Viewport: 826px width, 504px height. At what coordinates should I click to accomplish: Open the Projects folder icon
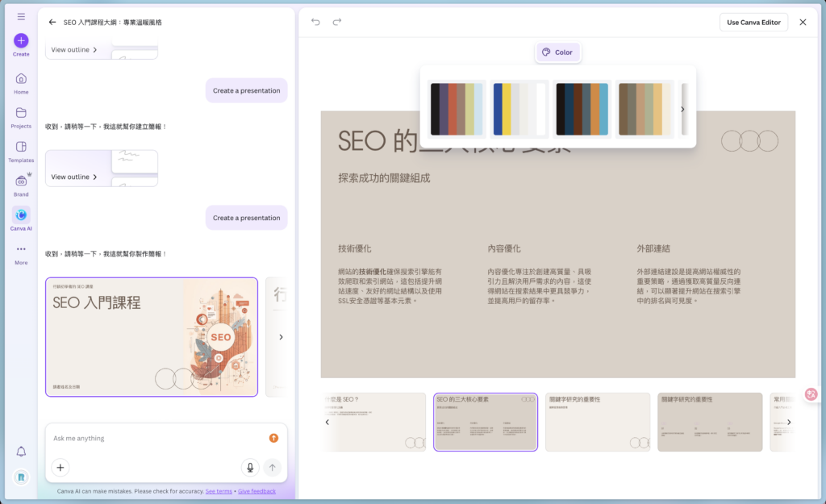(21, 113)
